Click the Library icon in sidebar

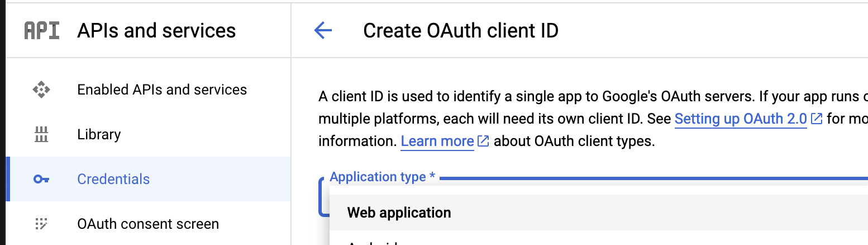[x=42, y=134]
